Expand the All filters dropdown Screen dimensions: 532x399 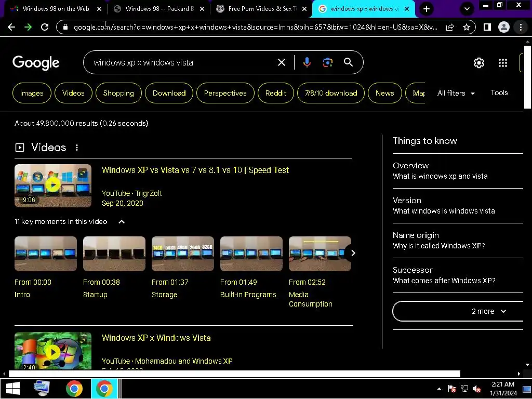pyautogui.click(x=456, y=94)
